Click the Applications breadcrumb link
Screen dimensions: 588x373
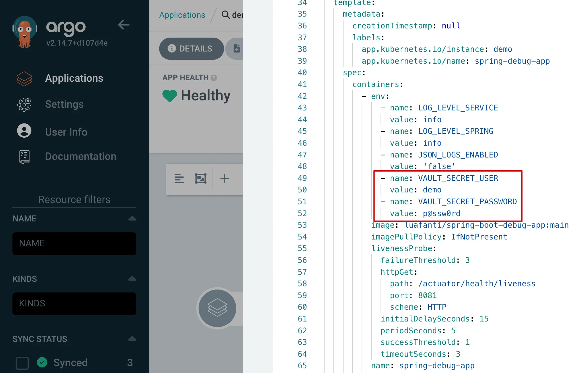click(x=182, y=15)
